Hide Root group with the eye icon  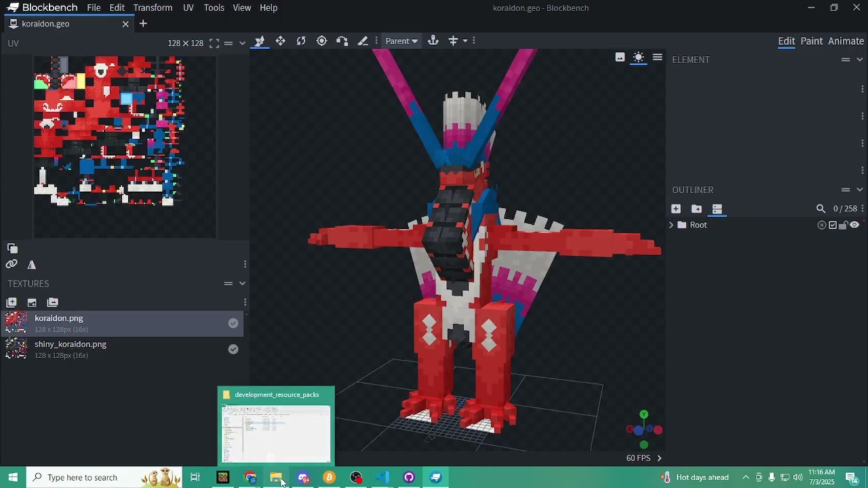854,225
